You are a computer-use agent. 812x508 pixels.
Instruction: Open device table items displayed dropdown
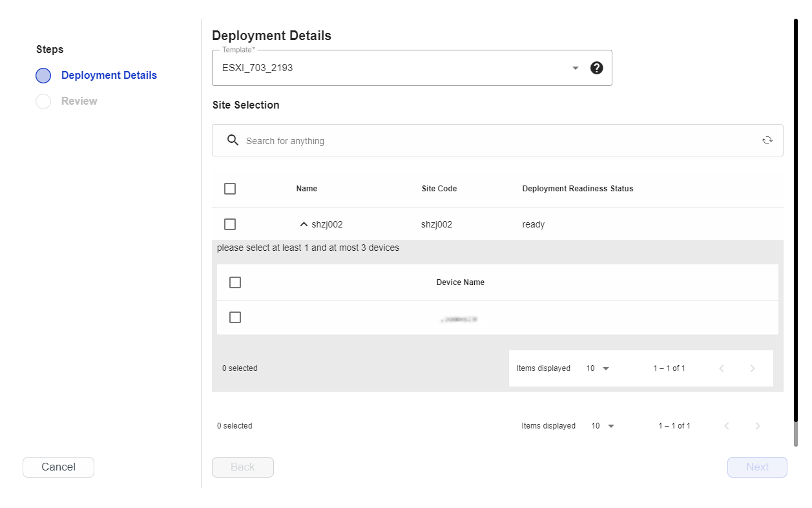tap(598, 368)
